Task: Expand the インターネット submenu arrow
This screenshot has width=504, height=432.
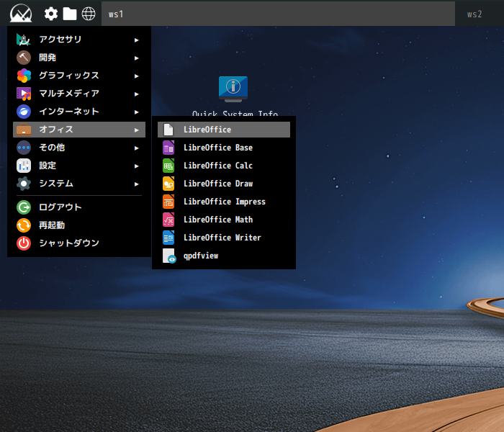Action: 137,112
